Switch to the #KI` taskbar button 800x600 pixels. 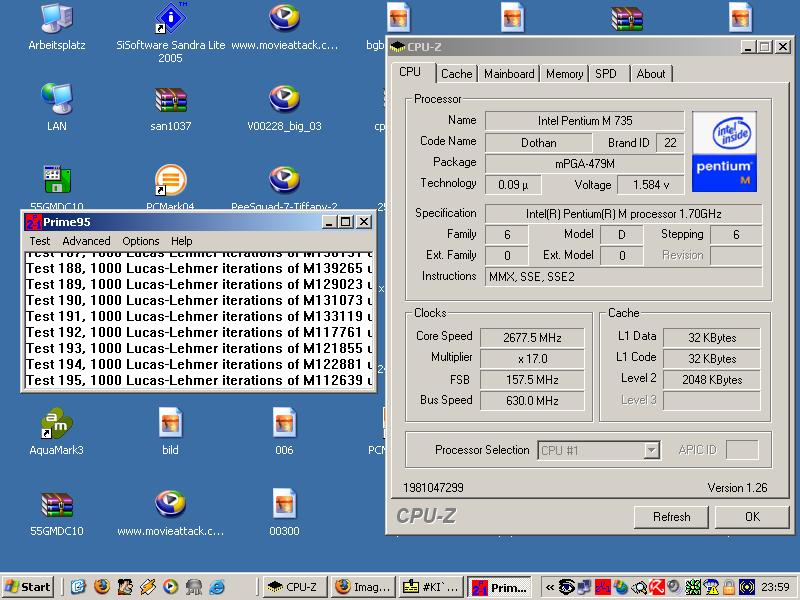(x=431, y=587)
